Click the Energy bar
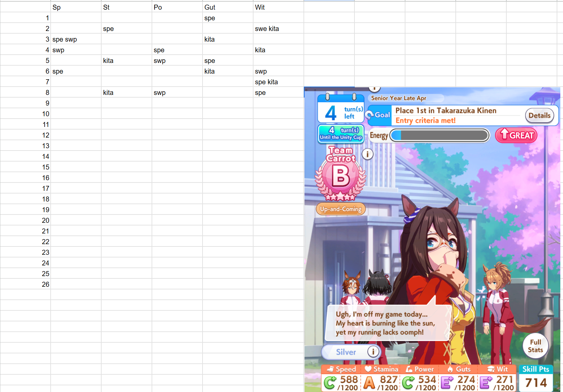 [x=439, y=136]
